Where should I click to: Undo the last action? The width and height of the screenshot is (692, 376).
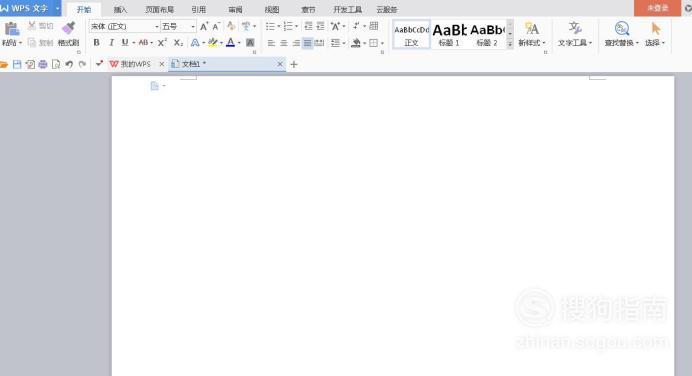69,64
